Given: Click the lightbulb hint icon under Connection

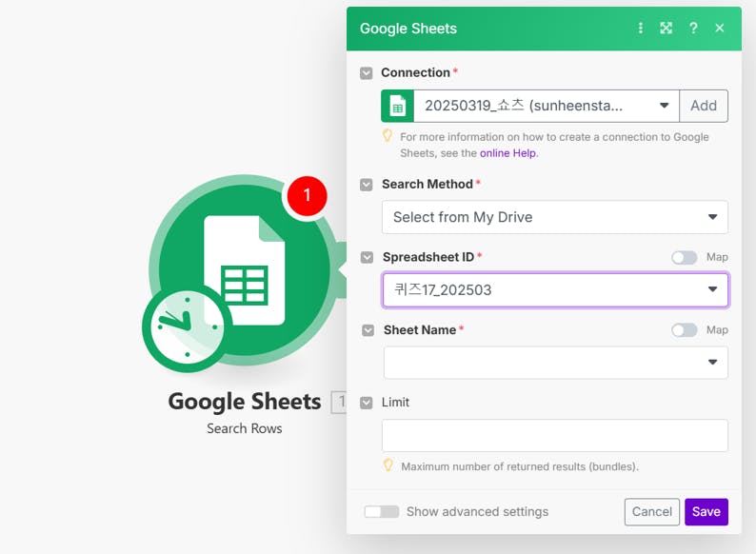Looking at the screenshot, I should tap(388, 136).
